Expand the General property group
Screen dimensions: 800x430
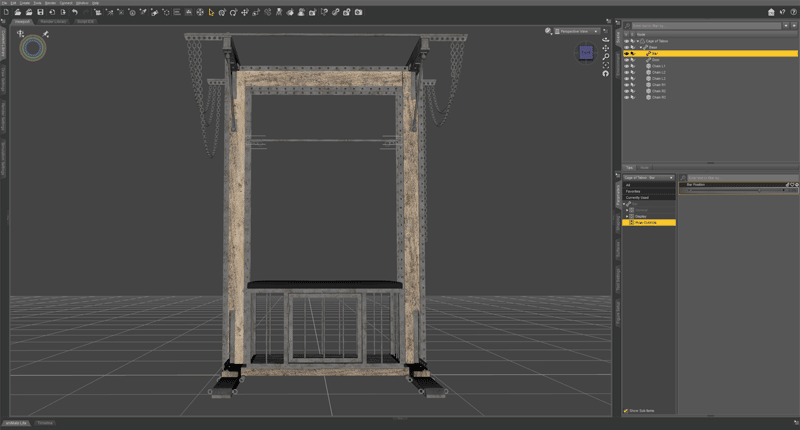pos(627,210)
